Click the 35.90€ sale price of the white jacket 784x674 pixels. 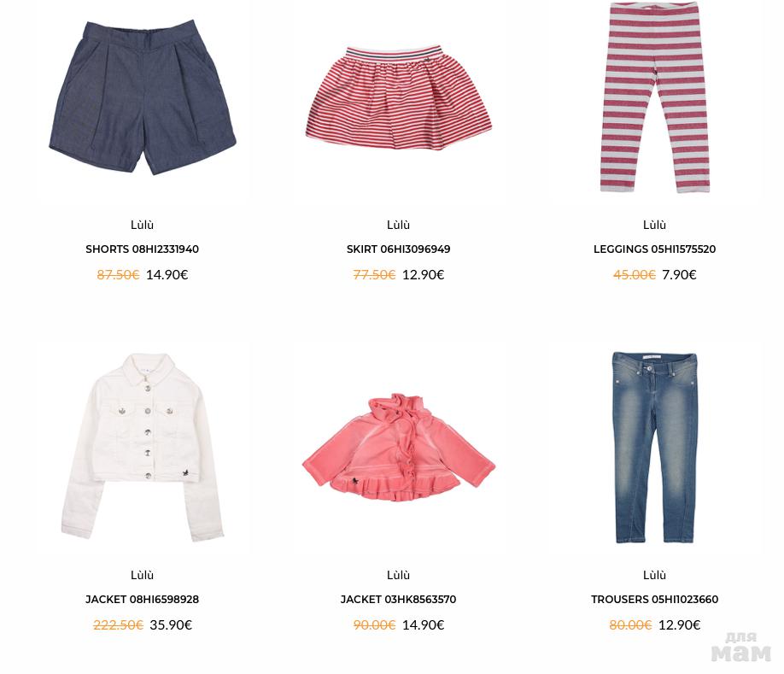171,624
